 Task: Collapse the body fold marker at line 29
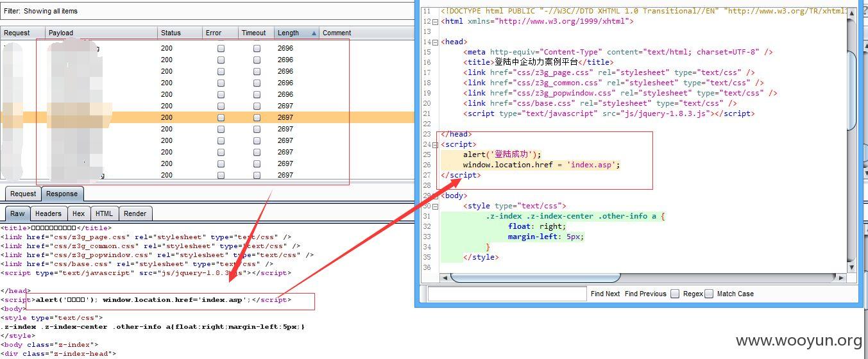[436, 196]
